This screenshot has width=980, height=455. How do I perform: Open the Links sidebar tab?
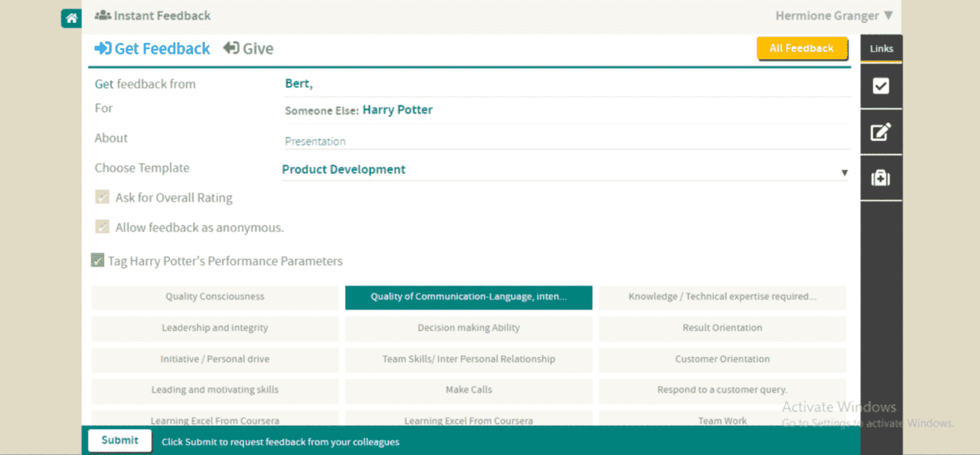pos(881,48)
